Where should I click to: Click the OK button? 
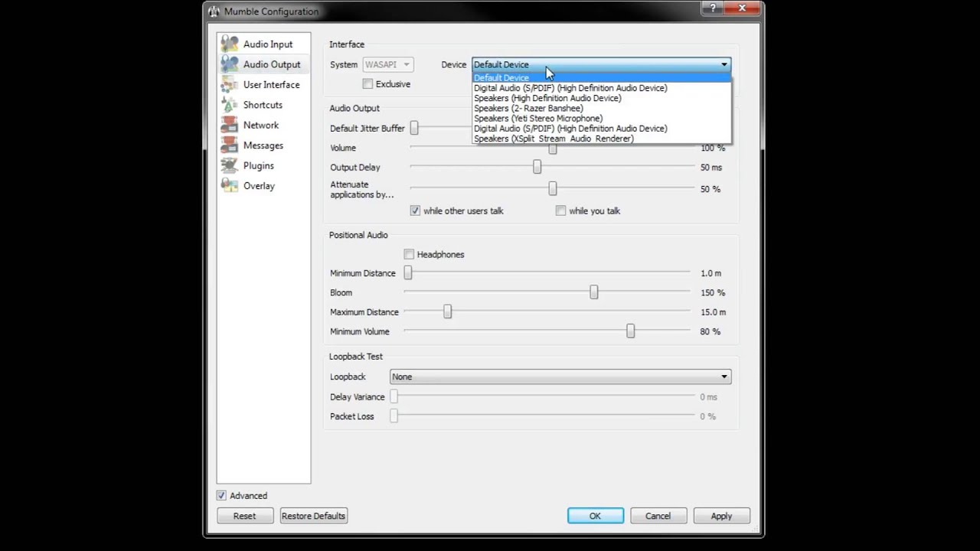point(596,516)
